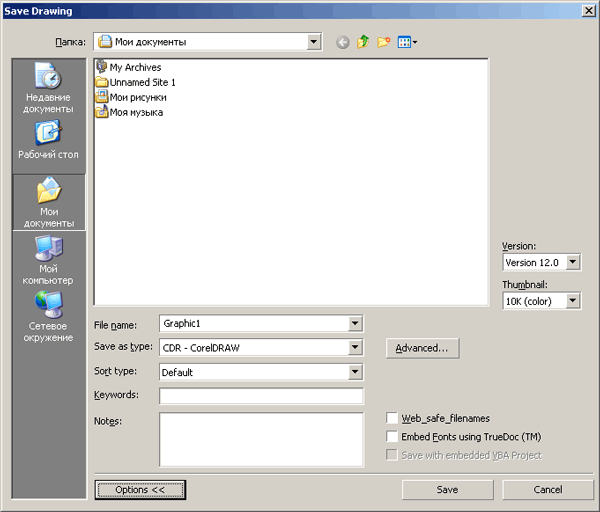Select the My Archives folder icon
Image resolution: width=600 pixels, height=512 pixels.
pos(101,67)
